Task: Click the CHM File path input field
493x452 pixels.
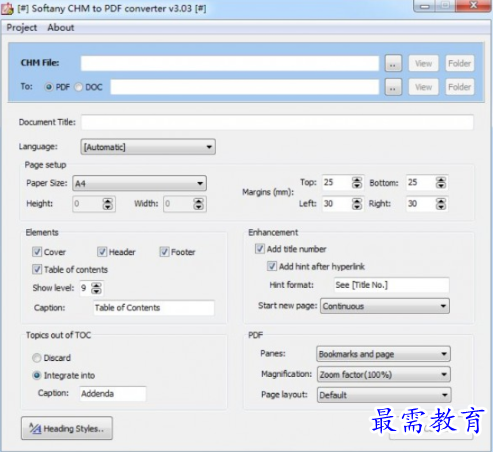Action: point(230,63)
